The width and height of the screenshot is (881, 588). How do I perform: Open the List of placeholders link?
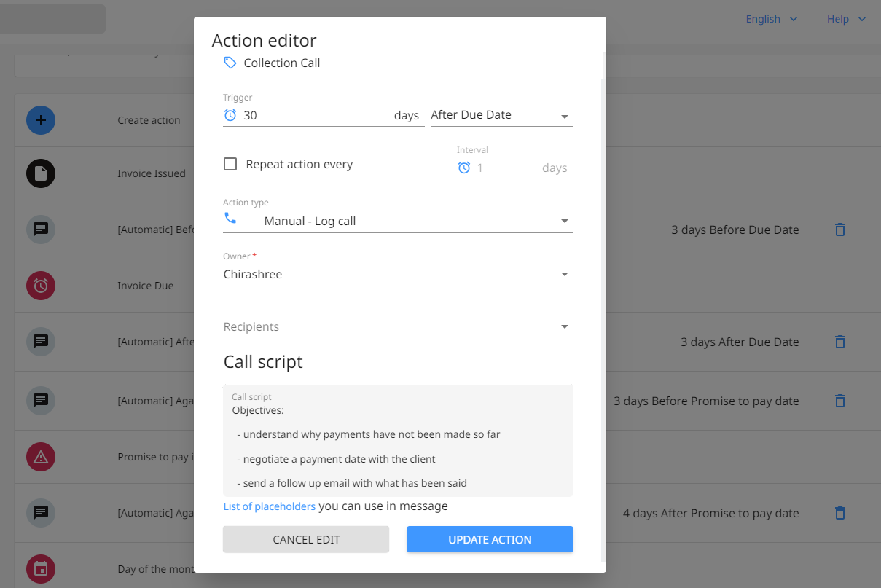point(269,506)
